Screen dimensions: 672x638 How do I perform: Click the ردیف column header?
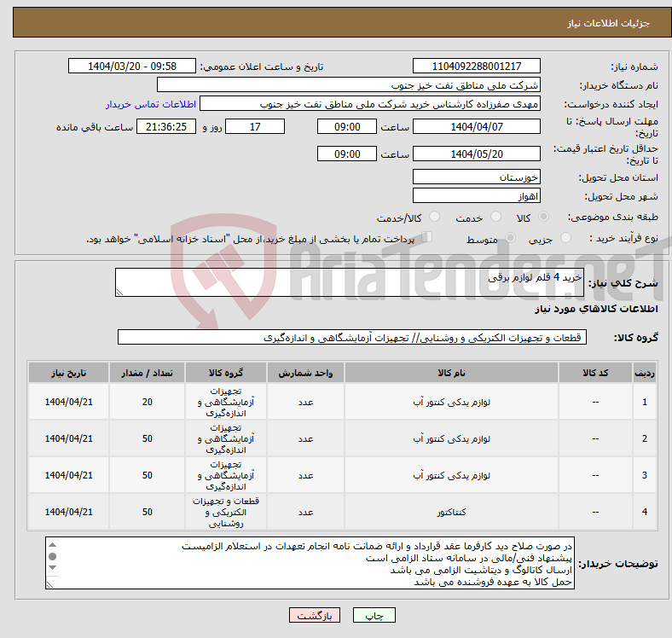point(645,373)
